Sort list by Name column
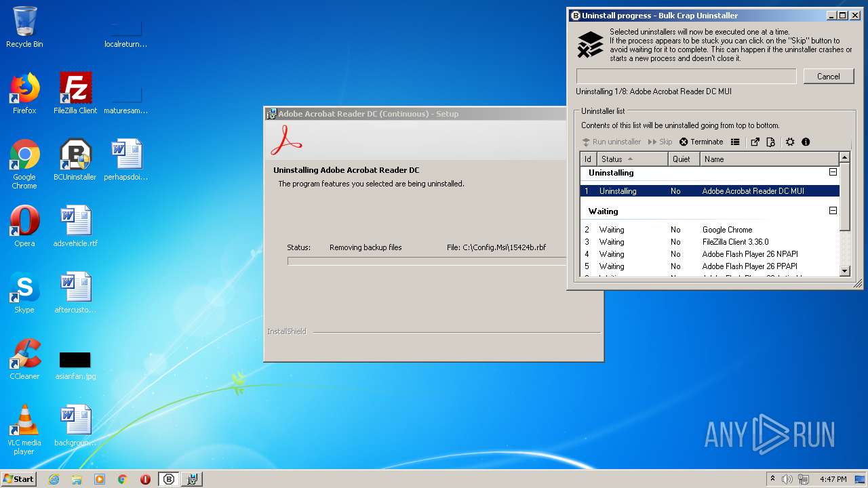The image size is (868, 488). [x=770, y=159]
